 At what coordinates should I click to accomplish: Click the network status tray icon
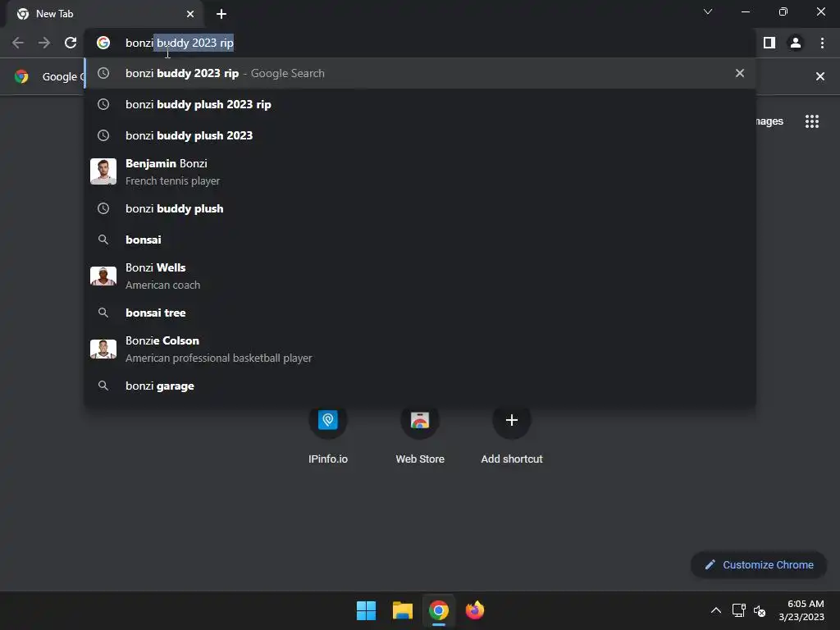tap(739, 610)
